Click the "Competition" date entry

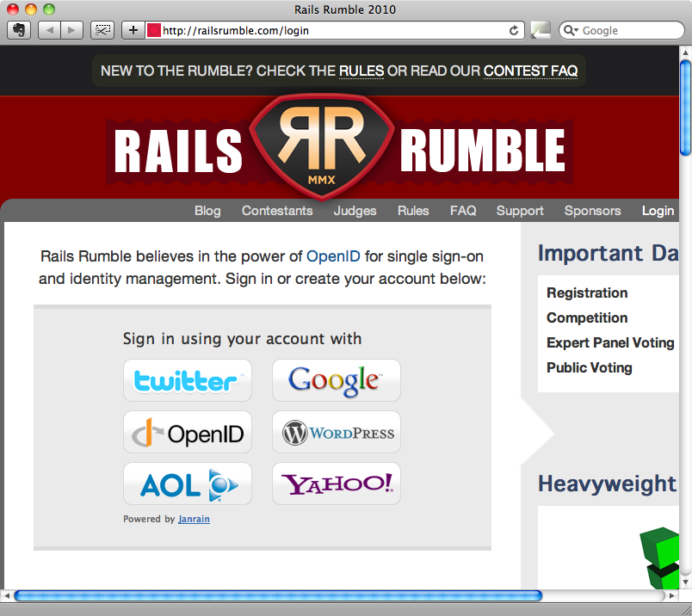point(587,317)
